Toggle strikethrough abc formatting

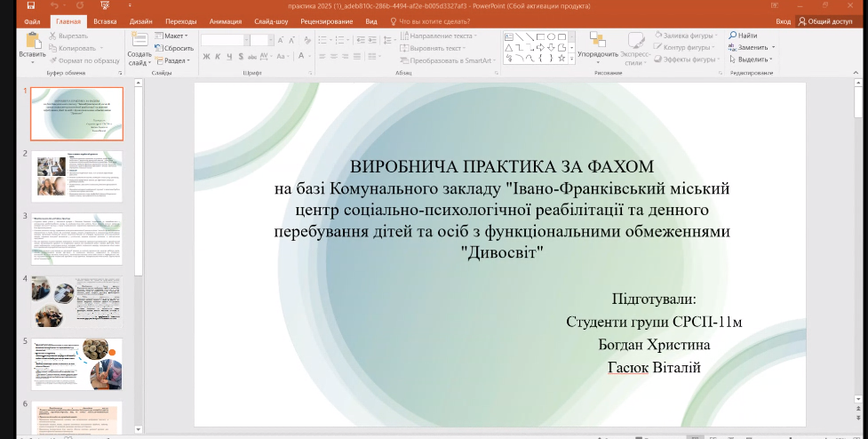tap(252, 57)
